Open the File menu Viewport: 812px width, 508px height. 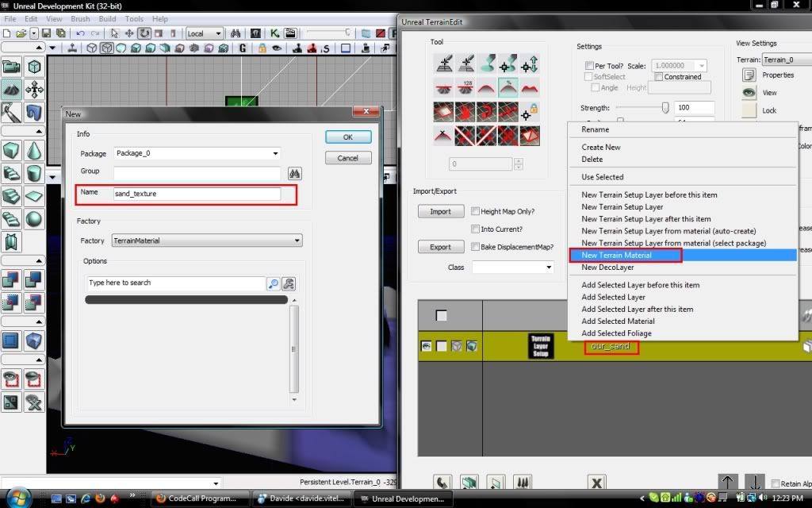coord(10,19)
